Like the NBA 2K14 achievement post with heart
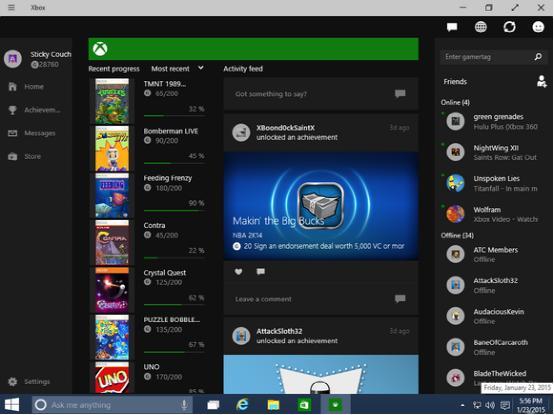Screen dimensions: 554x415 238,272
